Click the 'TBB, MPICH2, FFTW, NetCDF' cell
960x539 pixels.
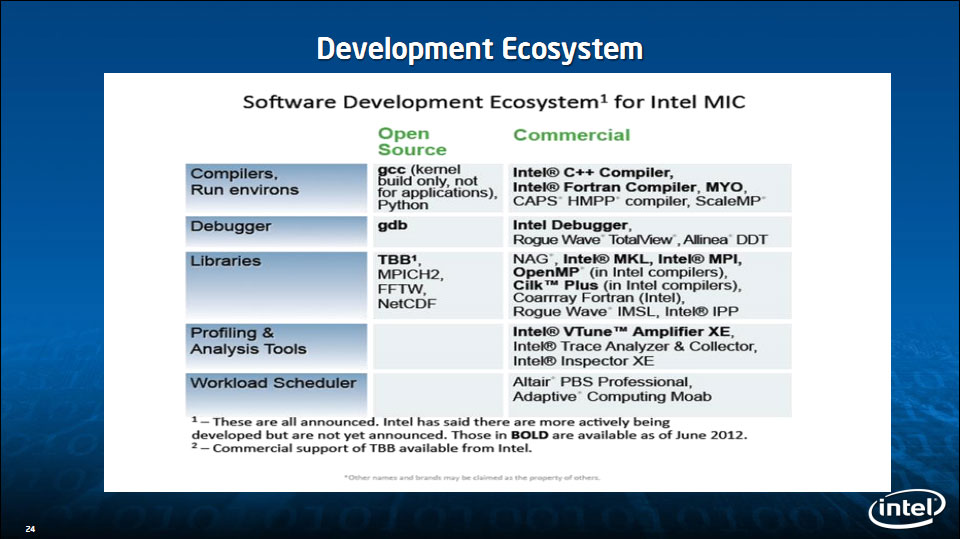(x=438, y=285)
